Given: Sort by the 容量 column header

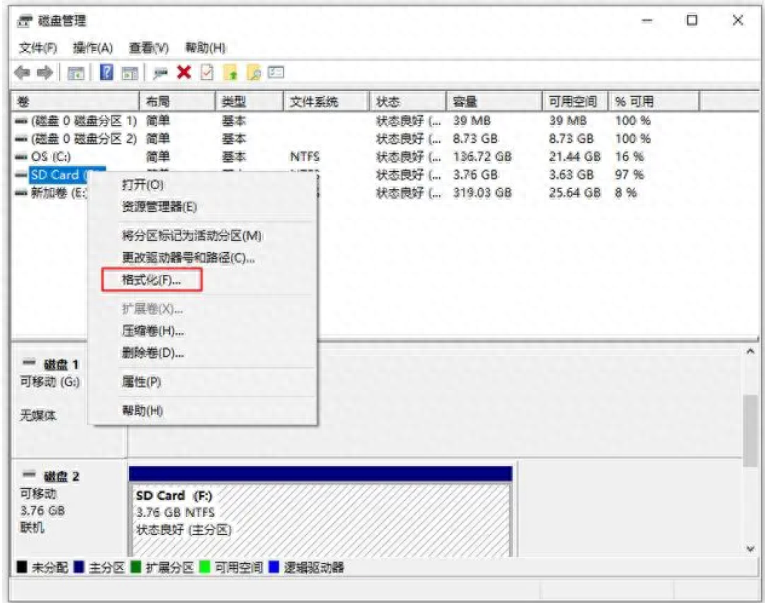Looking at the screenshot, I should 494,101.
